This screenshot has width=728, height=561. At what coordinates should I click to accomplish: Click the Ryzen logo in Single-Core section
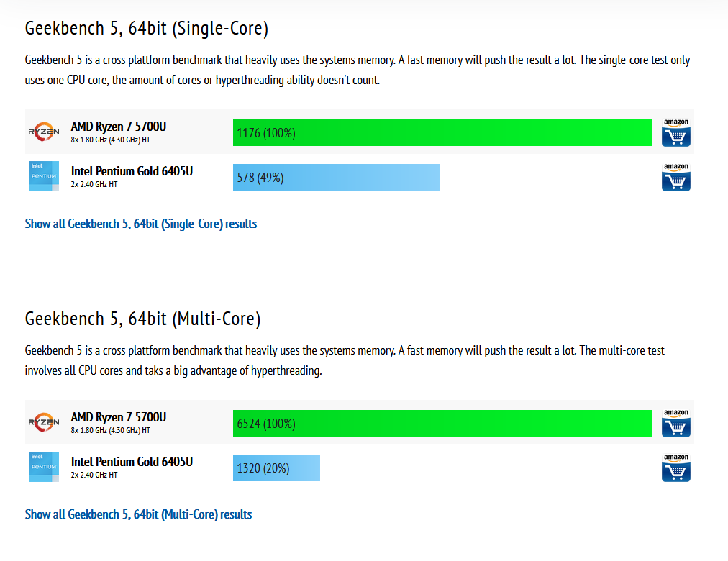coord(44,132)
